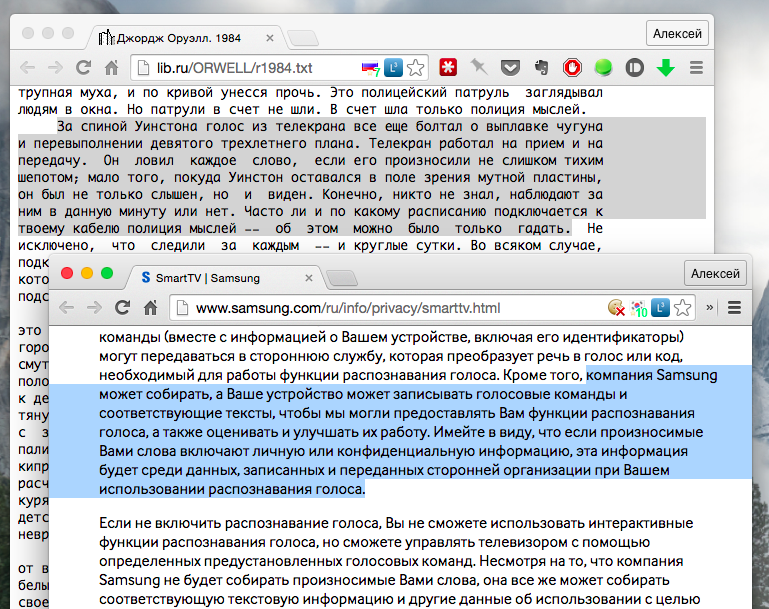The height and width of the screenshot is (609, 769).
Task: Reload the lib.ru Orwell page
Action: [x=83, y=67]
